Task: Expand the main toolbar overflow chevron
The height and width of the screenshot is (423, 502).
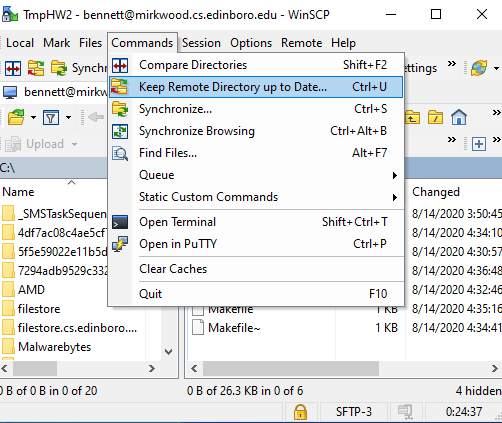Action: (452, 63)
